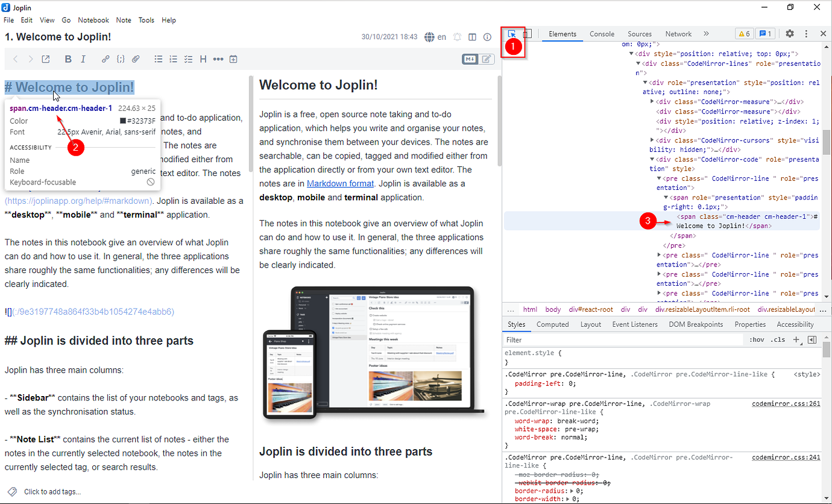Click the Italic formatting icon

click(x=83, y=59)
